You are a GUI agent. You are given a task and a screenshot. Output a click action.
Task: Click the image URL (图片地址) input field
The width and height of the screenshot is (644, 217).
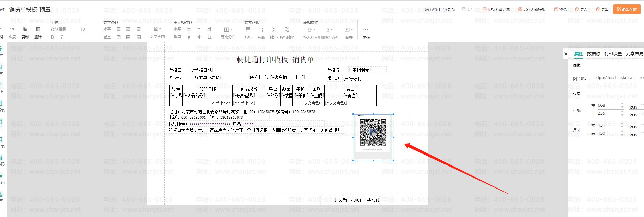tap(615, 78)
